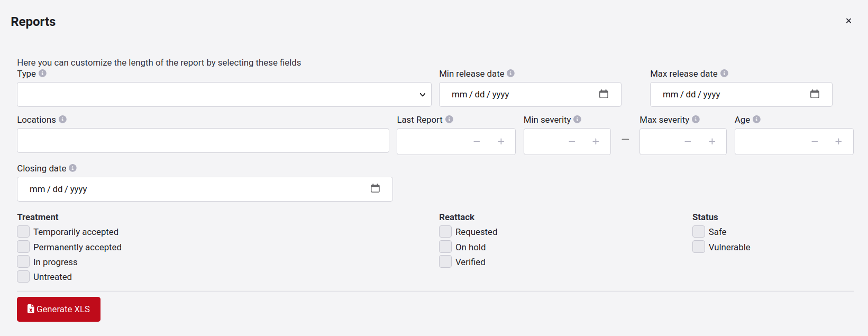Image resolution: width=868 pixels, height=336 pixels.
Task: Tick the Untreated checkbox
Action: (x=23, y=276)
